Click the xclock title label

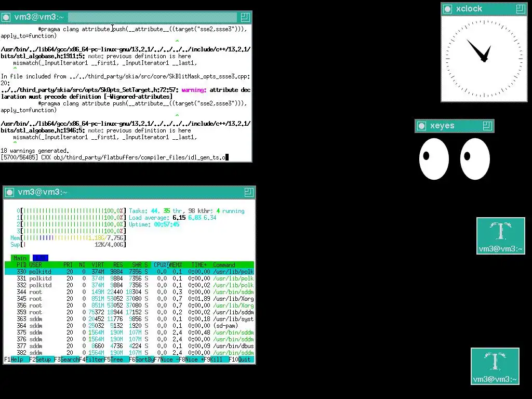click(469, 9)
